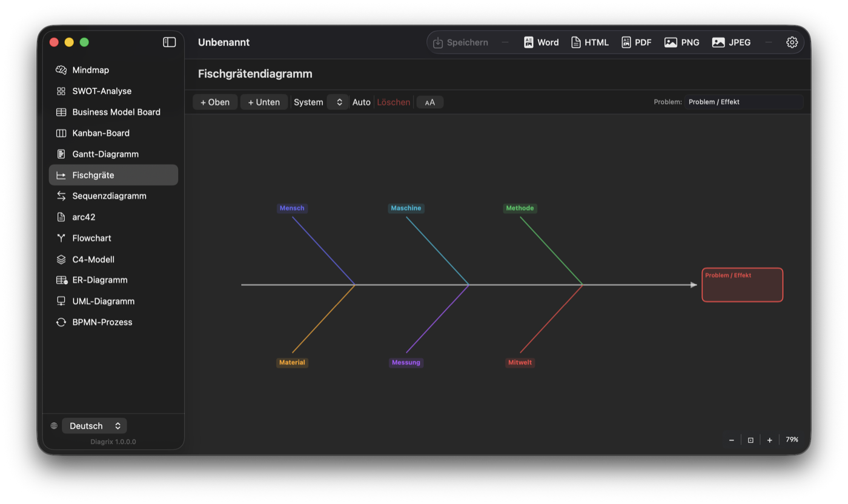
Task: Export the diagram as PNG
Action: pyautogui.click(x=682, y=42)
